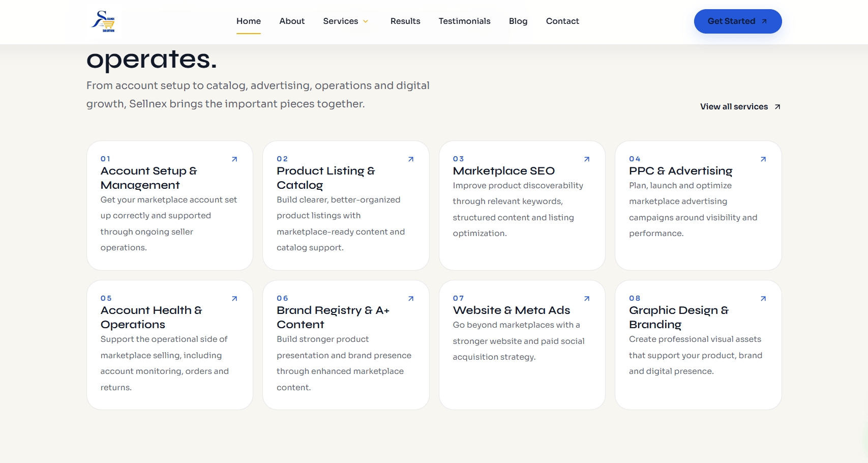The height and width of the screenshot is (463, 868).
Task: Open Graphic Design & Branding heading
Action: 679,317
